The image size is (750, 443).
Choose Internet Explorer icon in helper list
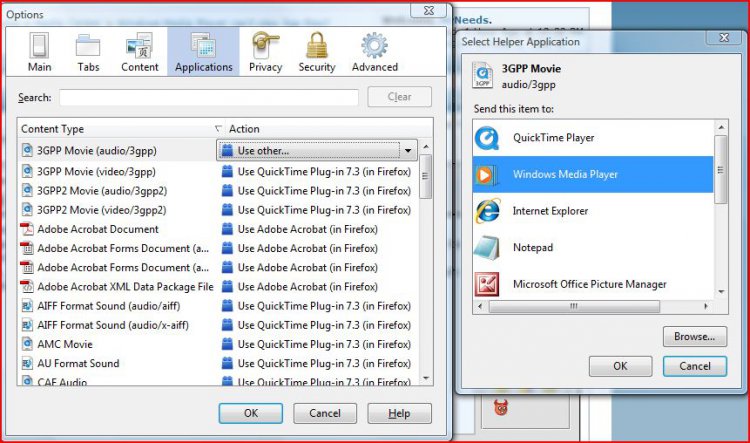point(487,211)
